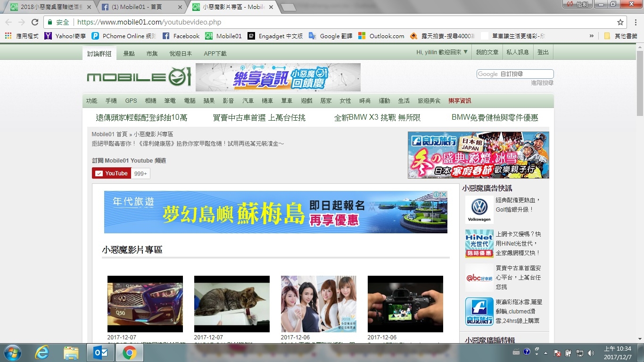Switch to the Mobile01 首頁 tab
This screenshot has width=644, height=362.
coord(141,7)
